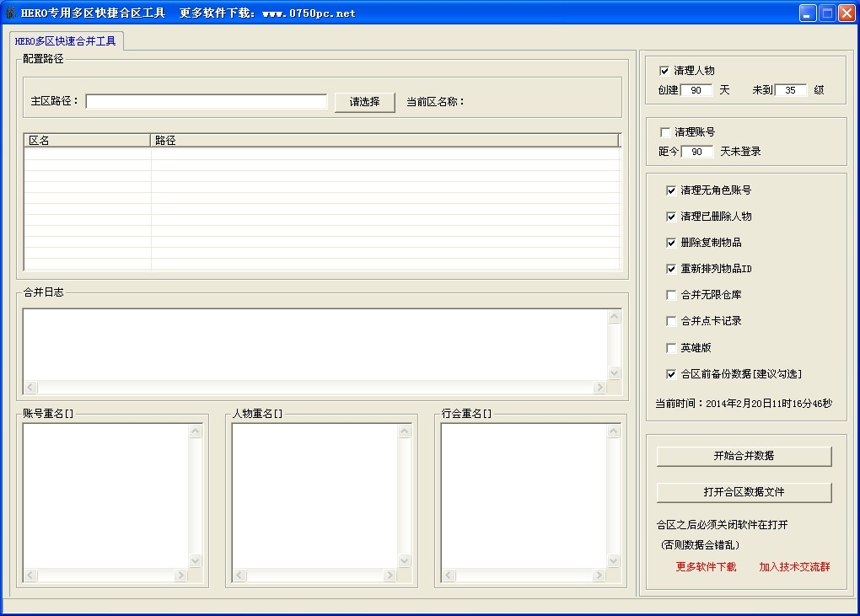Click the app icon in title bar
This screenshot has height=616, width=860.
[x=11, y=13]
